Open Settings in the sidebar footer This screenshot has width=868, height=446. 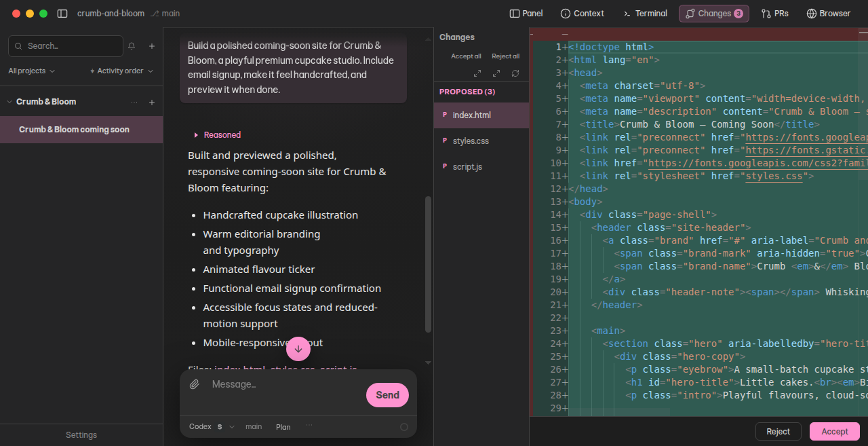(x=81, y=435)
